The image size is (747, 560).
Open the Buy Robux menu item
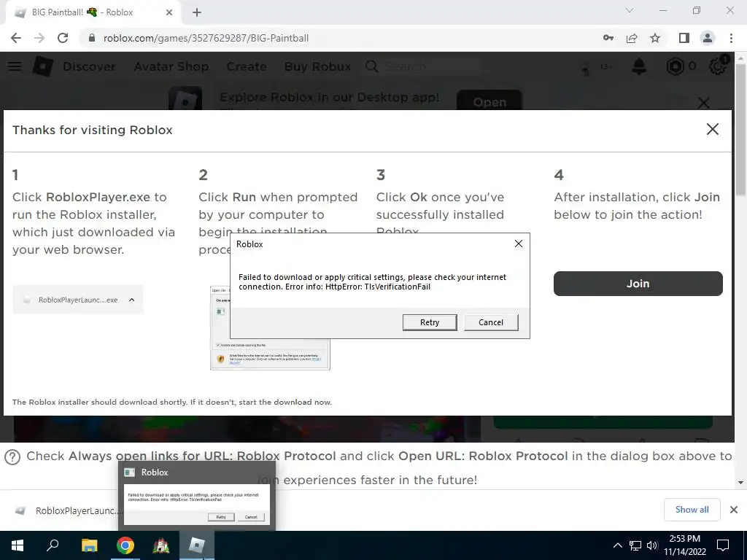click(x=318, y=66)
